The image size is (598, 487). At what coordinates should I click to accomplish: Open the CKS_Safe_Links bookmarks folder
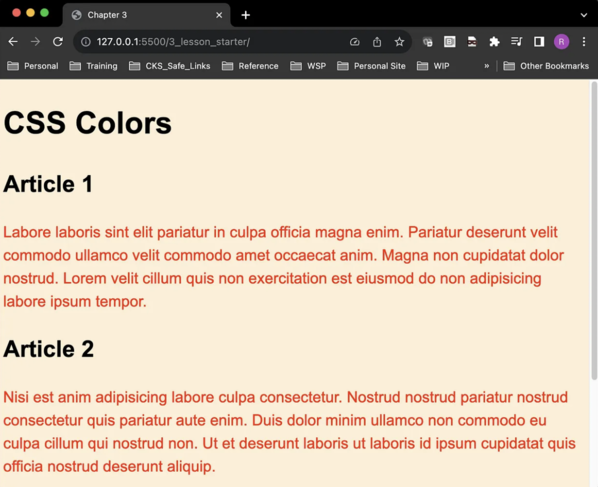[169, 66]
